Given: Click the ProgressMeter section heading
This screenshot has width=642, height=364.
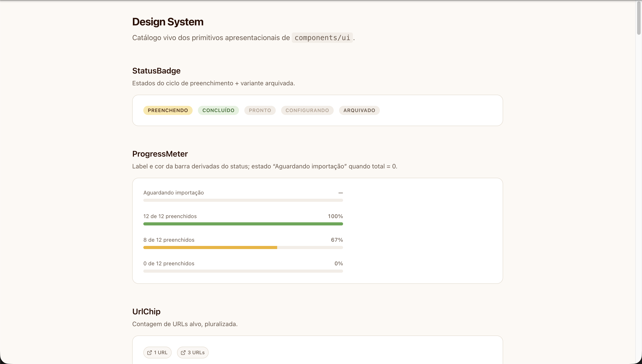Looking at the screenshot, I should point(160,154).
